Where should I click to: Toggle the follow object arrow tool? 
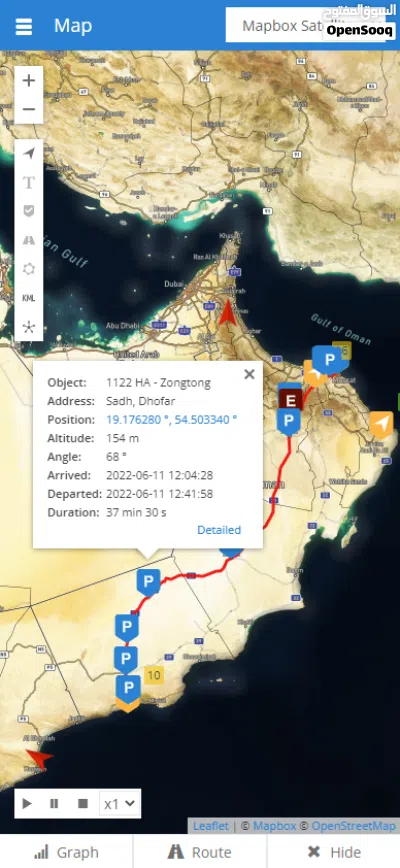point(29,153)
